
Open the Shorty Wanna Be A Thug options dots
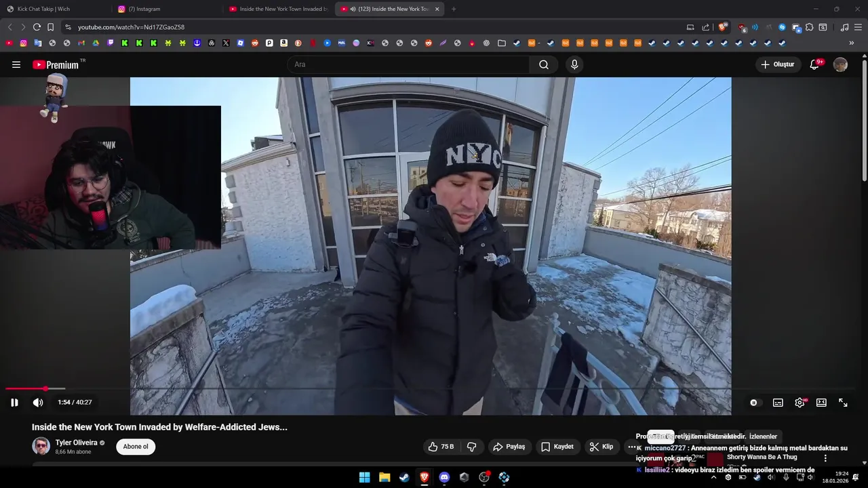(825, 458)
